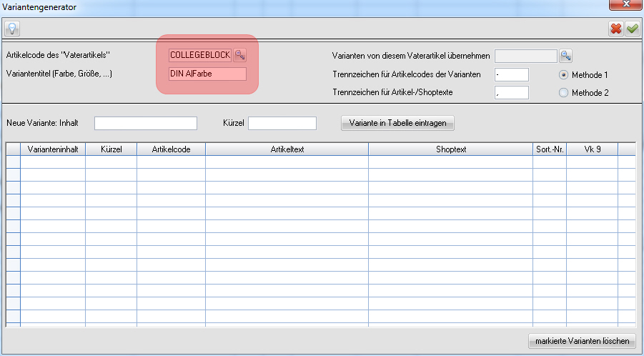Open search for Vaterartikel variants to adopt

tap(565, 56)
